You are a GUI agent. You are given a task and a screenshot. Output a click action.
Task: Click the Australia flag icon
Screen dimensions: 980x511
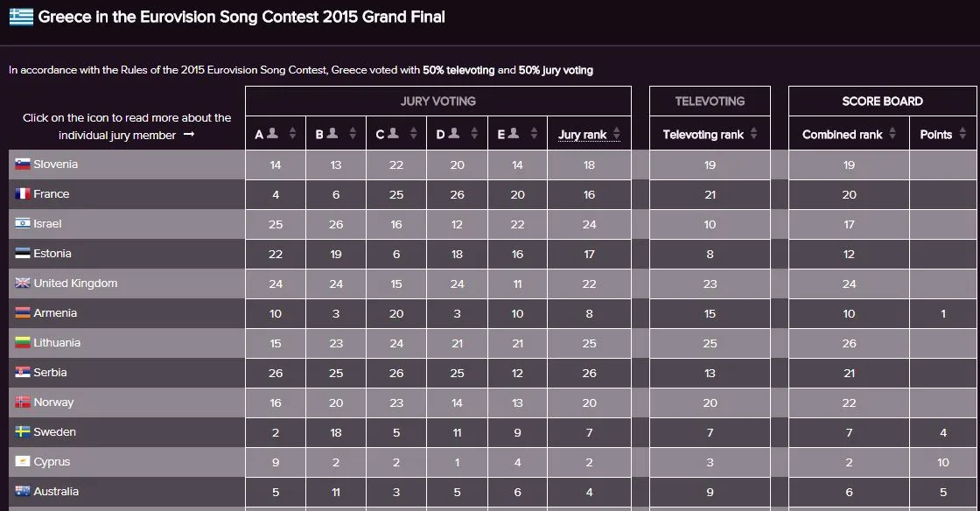pyautogui.click(x=23, y=491)
